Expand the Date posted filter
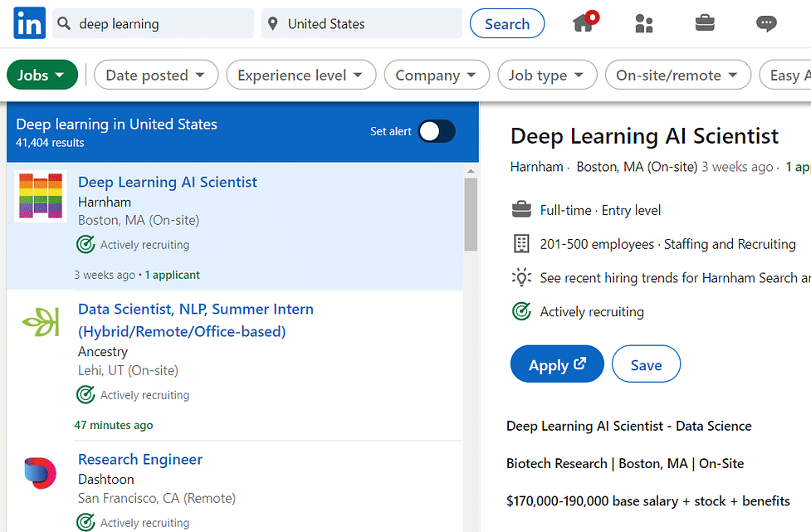The height and width of the screenshot is (532, 811). (x=156, y=75)
